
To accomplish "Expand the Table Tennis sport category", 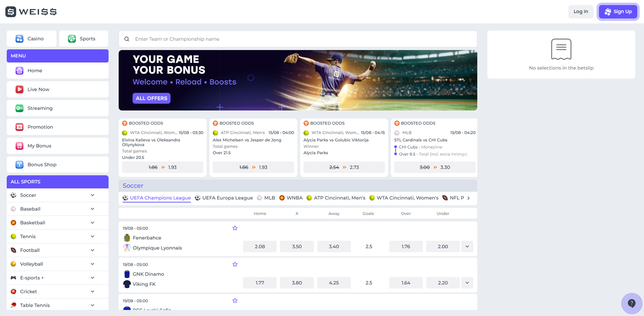I will pyautogui.click(x=92, y=305).
